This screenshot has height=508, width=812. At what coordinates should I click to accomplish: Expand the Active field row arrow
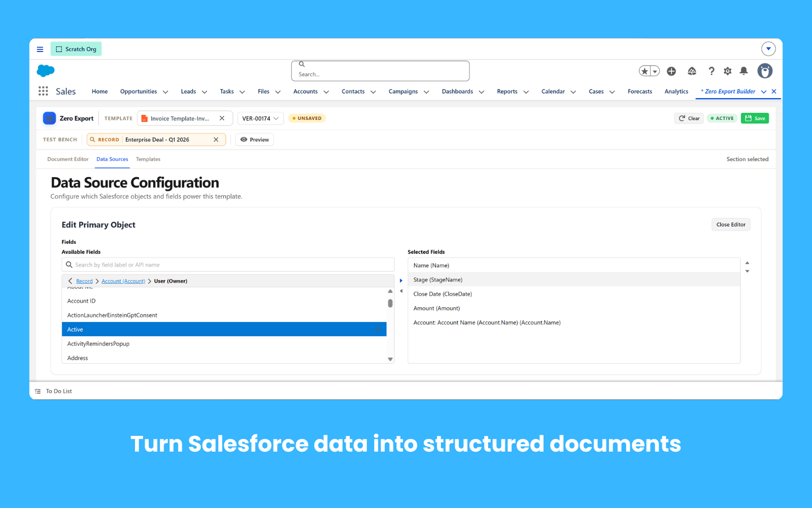coord(378,330)
